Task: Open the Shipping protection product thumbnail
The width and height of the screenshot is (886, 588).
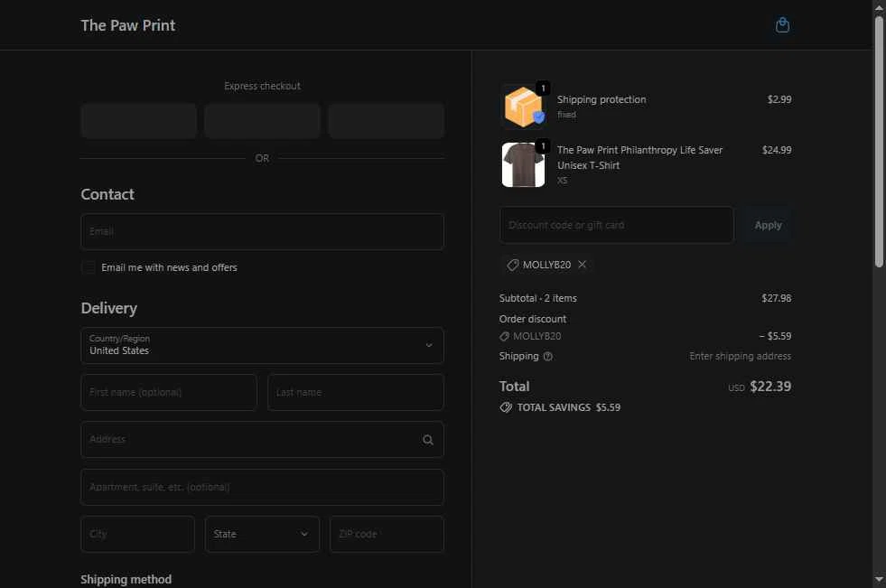Action: tap(523, 107)
